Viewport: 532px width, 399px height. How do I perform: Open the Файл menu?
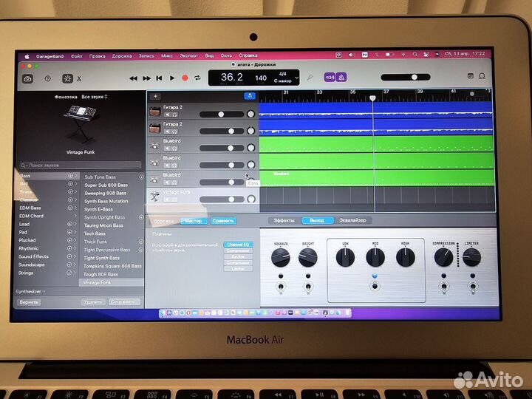pos(76,56)
